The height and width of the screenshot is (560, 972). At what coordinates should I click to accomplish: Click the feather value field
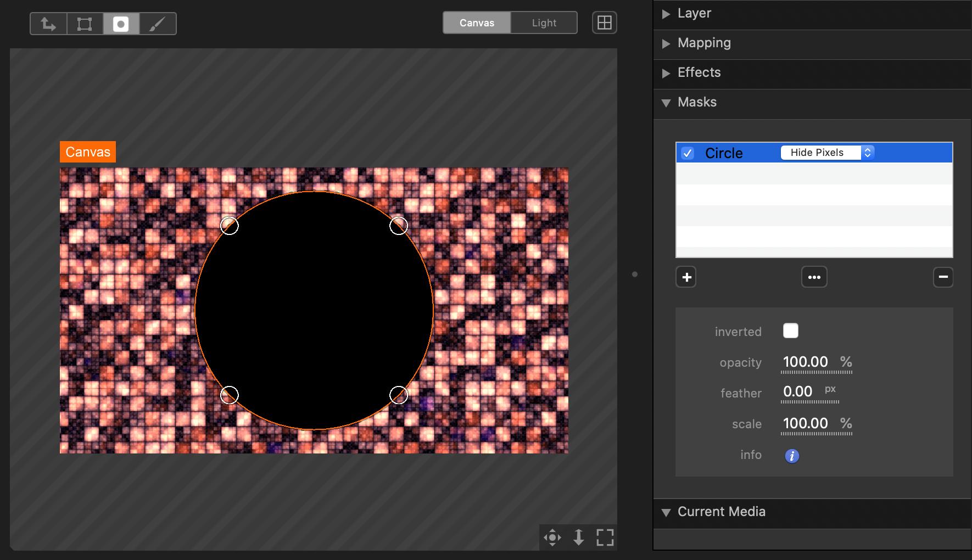(x=798, y=392)
